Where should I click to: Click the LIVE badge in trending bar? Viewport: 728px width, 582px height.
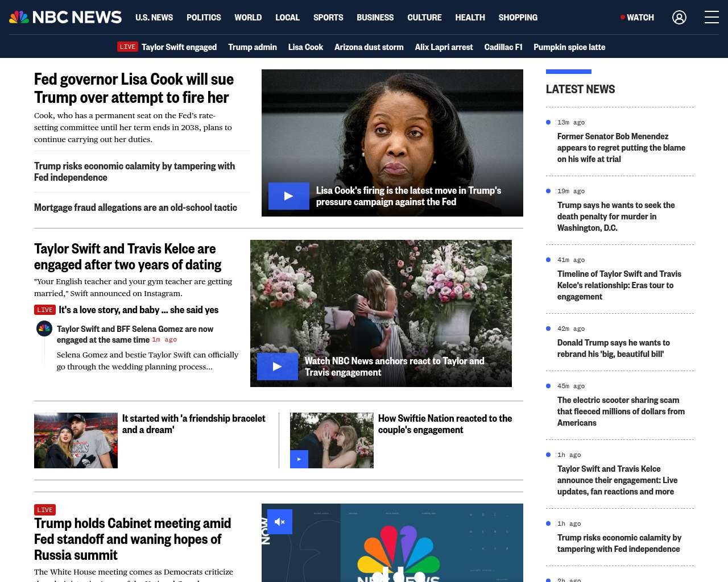[x=127, y=47]
